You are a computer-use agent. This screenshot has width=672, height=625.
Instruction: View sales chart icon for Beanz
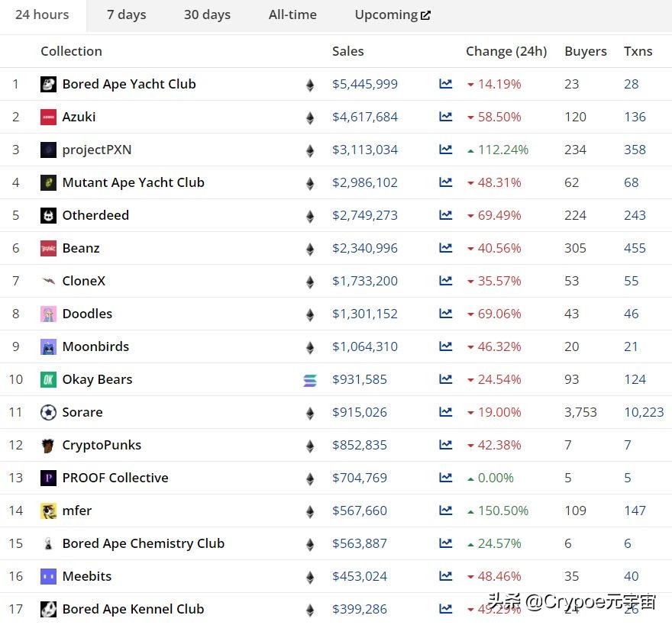coord(446,247)
